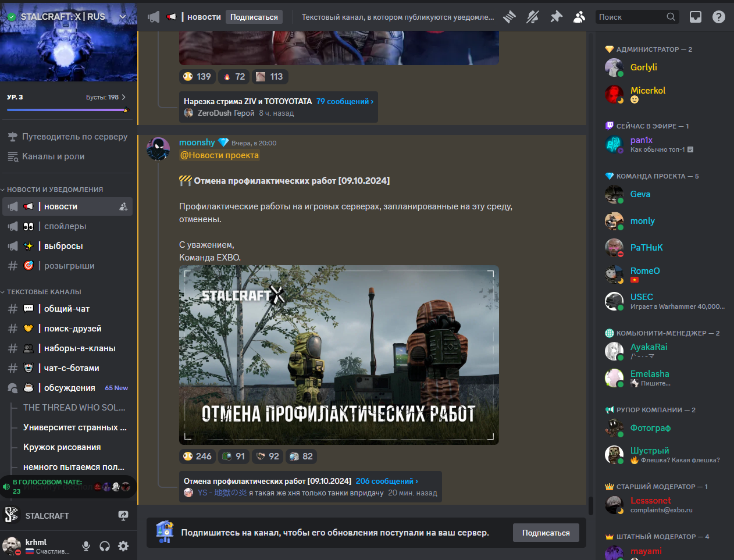The image size is (734, 560).
Task: Switch to the розыгрыши channel
Action: 67,266
